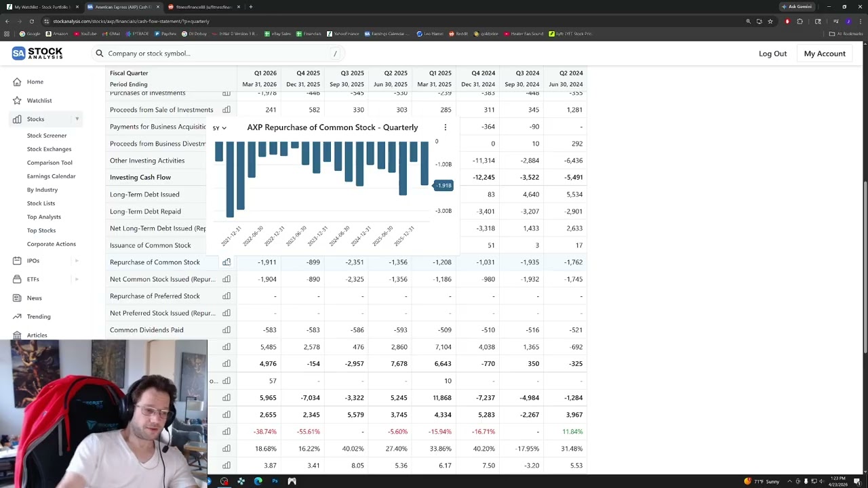Screen dimensions: 868x488
Task: Open Stock Exchanges in sidebar
Action: coord(49,149)
